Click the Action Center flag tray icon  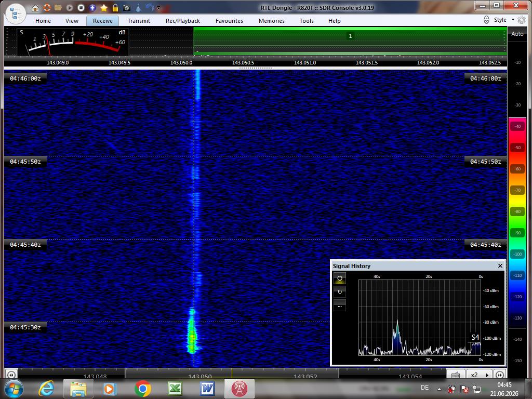[x=464, y=389]
